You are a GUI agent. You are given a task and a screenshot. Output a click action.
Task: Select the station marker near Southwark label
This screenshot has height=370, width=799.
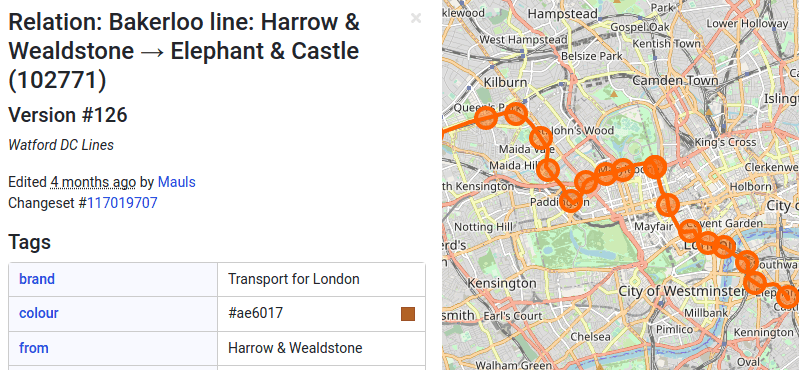pos(747,262)
